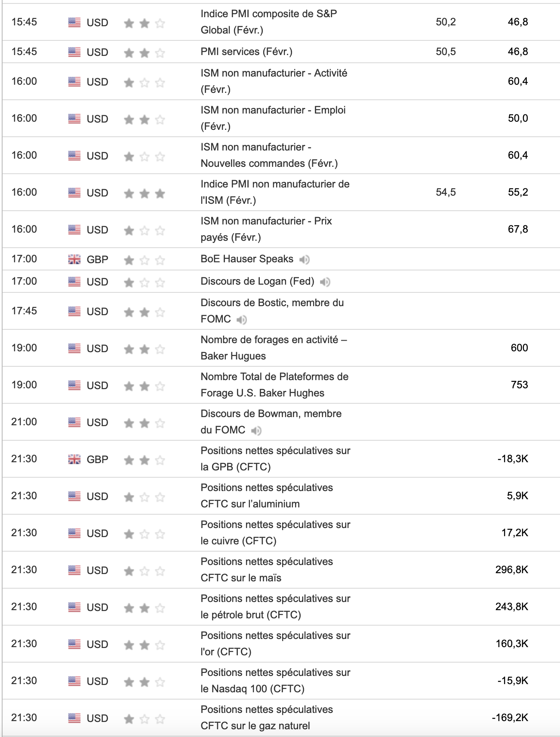Open PMI services (Févr.) event
Screen dimensions: 560x737
point(246,52)
